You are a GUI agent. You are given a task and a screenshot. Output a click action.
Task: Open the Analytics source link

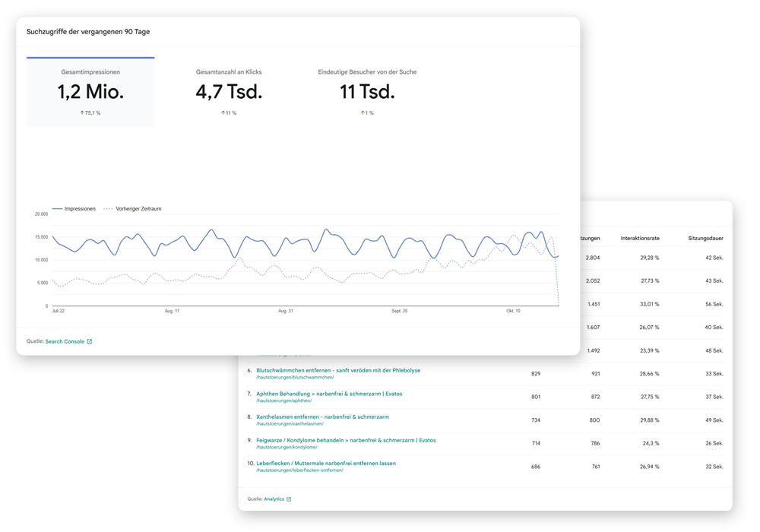(x=274, y=499)
